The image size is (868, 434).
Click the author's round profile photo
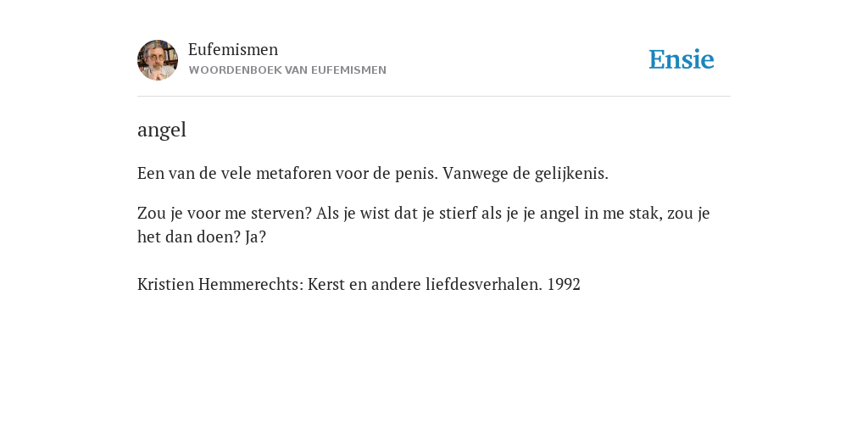[158, 60]
